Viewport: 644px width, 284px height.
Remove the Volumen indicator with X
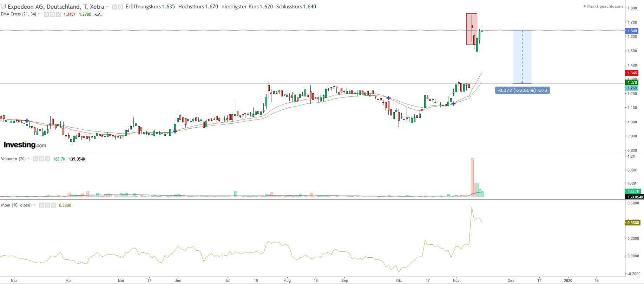coord(47,159)
